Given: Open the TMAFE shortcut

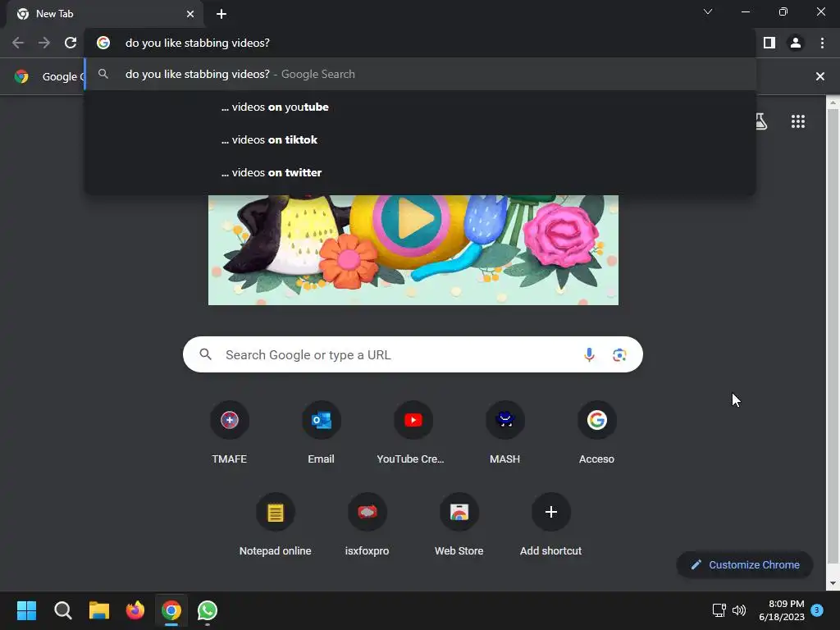Looking at the screenshot, I should [230, 433].
